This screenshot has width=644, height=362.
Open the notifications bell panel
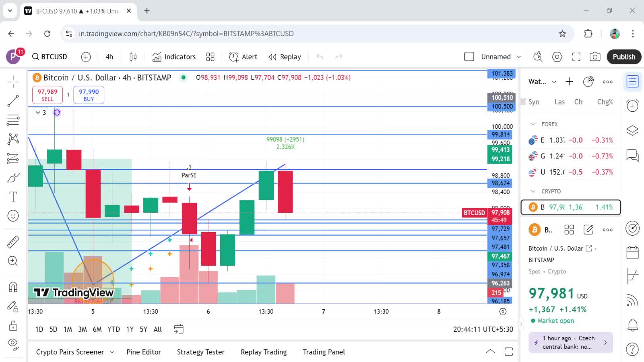coord(632,325)
